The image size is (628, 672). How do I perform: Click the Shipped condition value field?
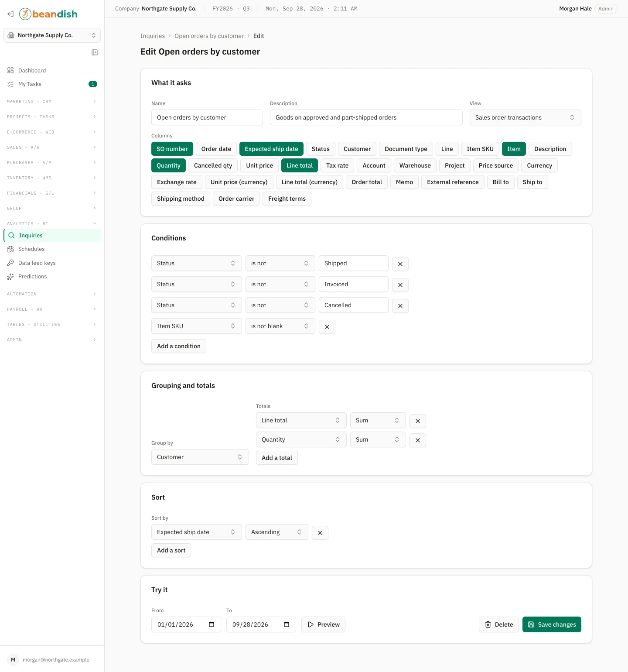[x=353, y=263]
